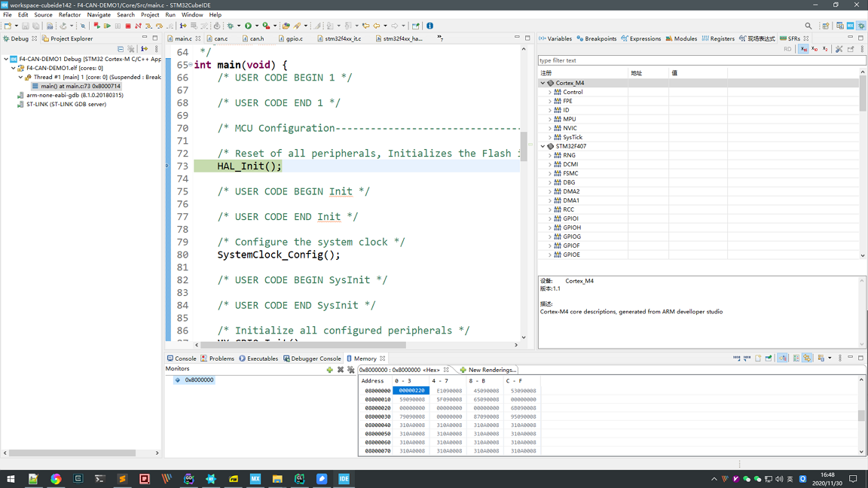The image size is (868, 488).
Task: Open the notification center in taskbar
Action: (853, 479)
